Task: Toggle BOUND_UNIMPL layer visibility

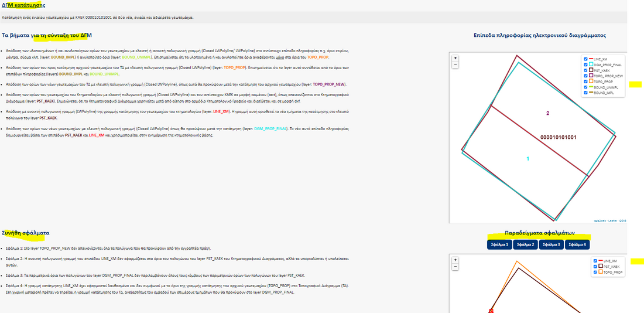Action: click(586, 87)
